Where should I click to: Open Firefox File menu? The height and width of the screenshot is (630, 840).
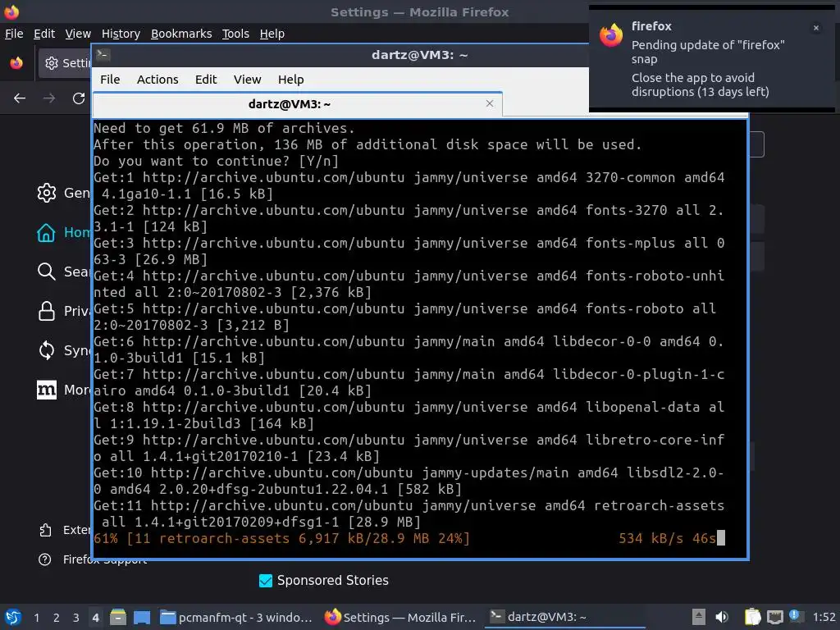point(14,34)
